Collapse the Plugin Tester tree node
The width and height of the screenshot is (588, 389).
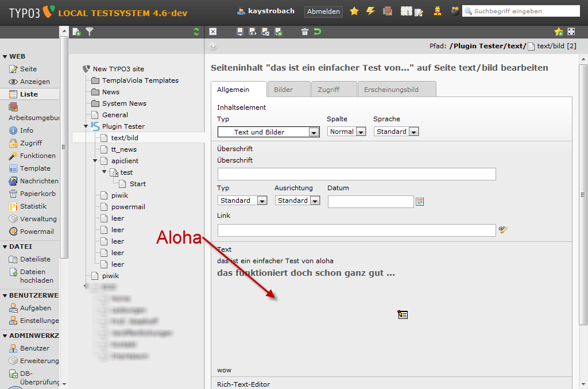point(86,126)
